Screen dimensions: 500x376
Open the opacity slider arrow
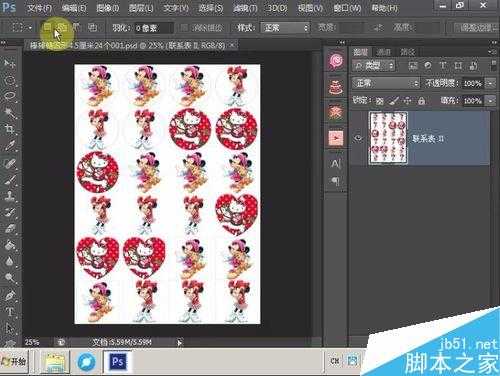click(x=490, y=83)
